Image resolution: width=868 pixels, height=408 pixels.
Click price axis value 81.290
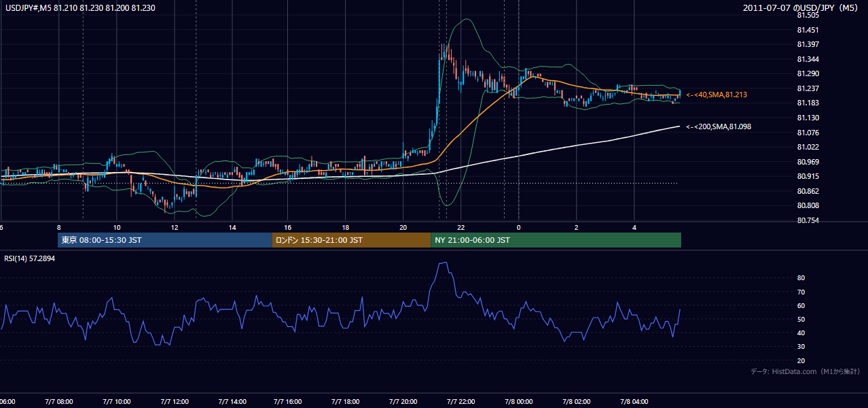[807, 73]
